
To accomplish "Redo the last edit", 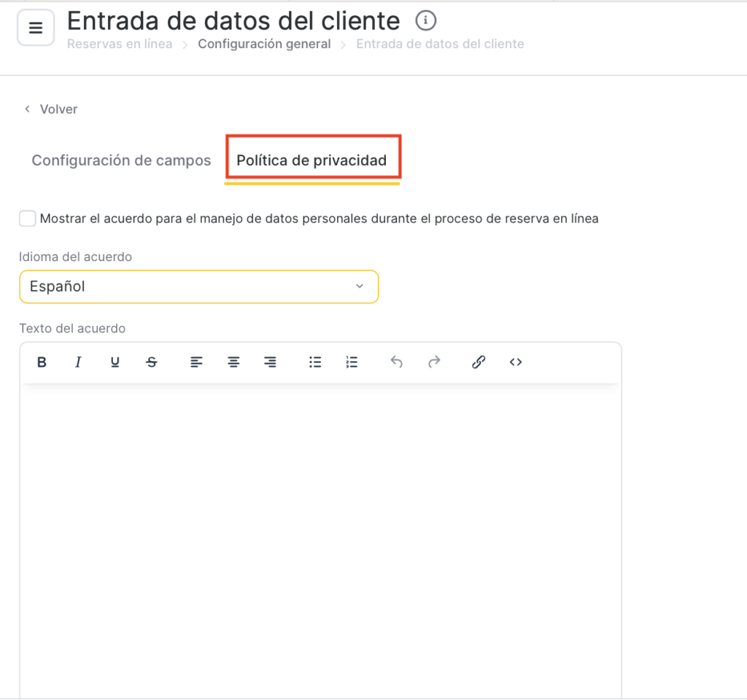I will (434, 362).
